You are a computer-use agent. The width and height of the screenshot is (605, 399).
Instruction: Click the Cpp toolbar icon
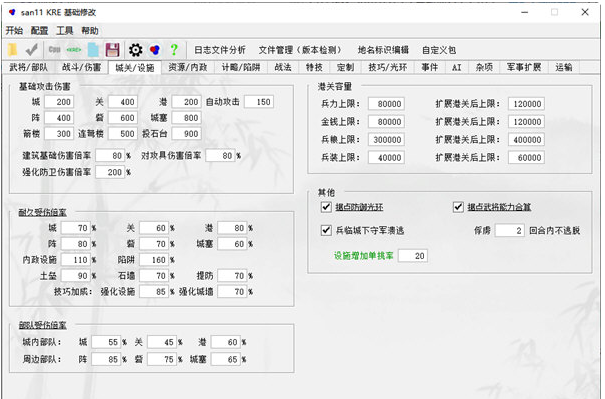click(x=54, y=49)
